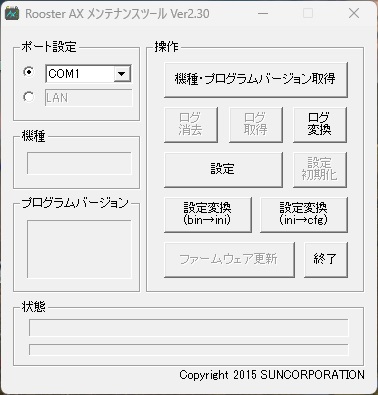
Task: Click the title text Rooster AX メンテナンスツール Ver2.30
Action: click(x=117, y=14)
